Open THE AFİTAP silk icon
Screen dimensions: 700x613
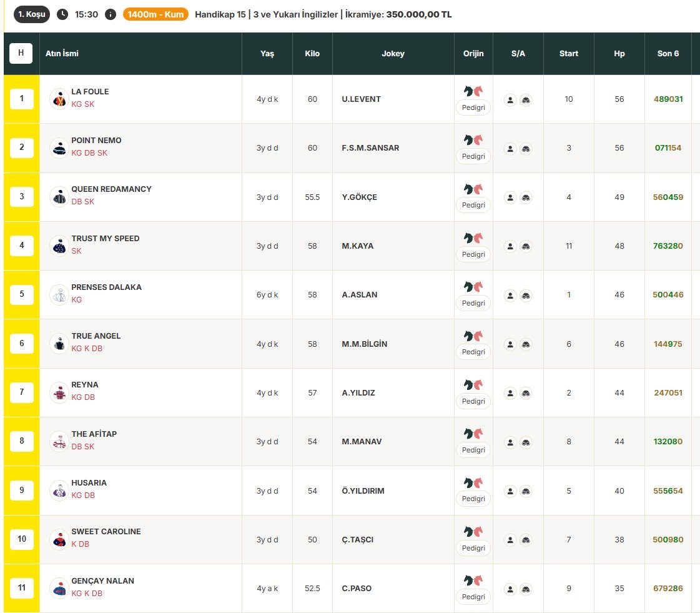coord(59,441)
